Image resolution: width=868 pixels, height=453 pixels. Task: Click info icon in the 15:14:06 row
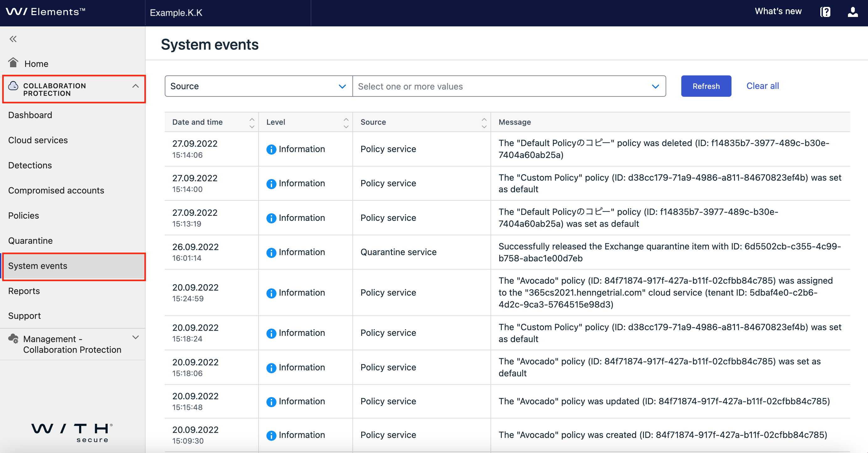pos(271,149)
